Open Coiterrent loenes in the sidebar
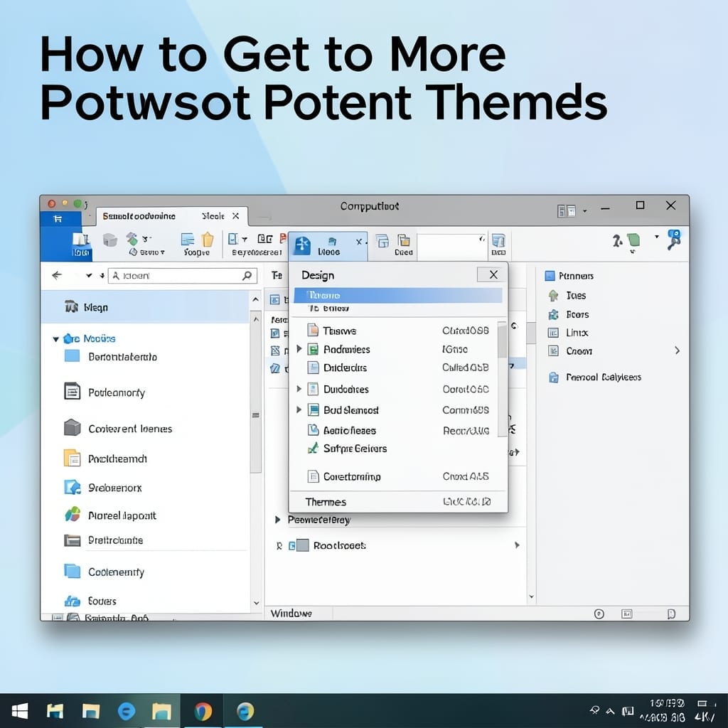The image size is (728, 728). pos(118,429)
